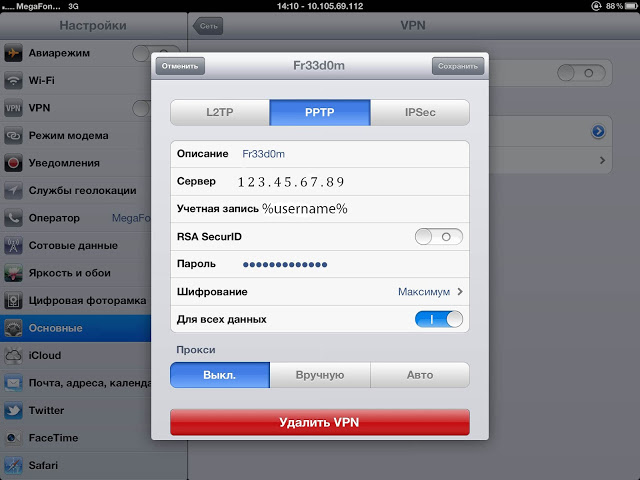Enable the RSA SecurID switch
The image size is (640, 480).
439,237
